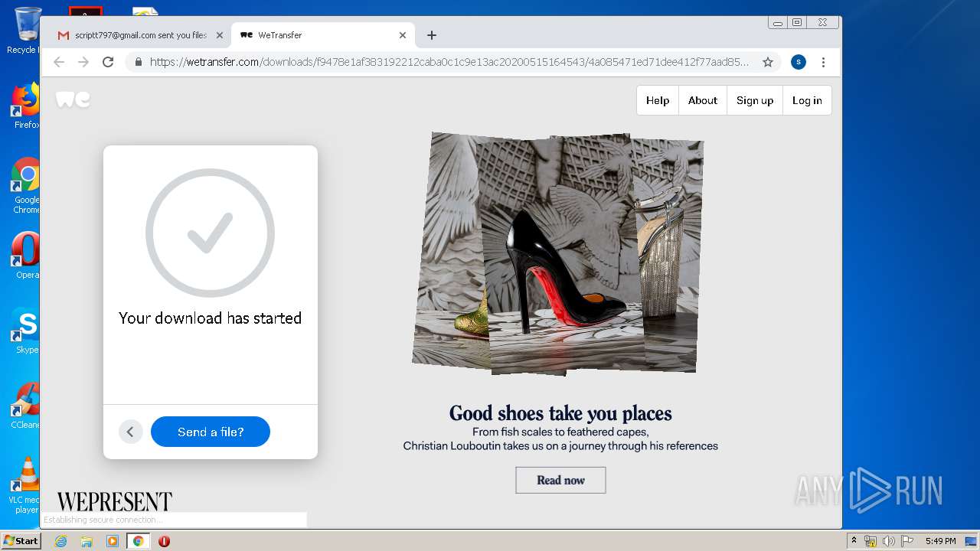Launch Google Chrome desktop shortcut
The height and width of the screenshot is (551, 980).
point(25,186)
